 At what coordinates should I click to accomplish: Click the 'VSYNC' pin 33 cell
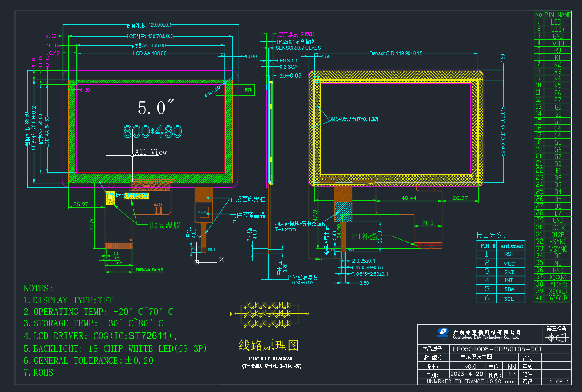point(558,249)
